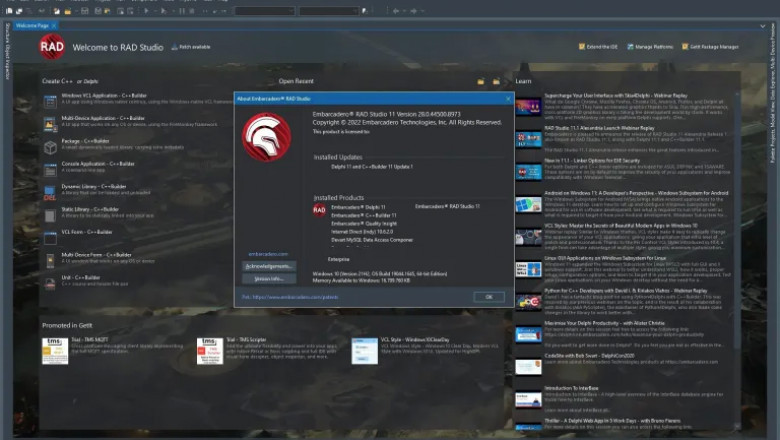
Task: Click the Package C++Builder box icon
Action: [x=50, y=147]
